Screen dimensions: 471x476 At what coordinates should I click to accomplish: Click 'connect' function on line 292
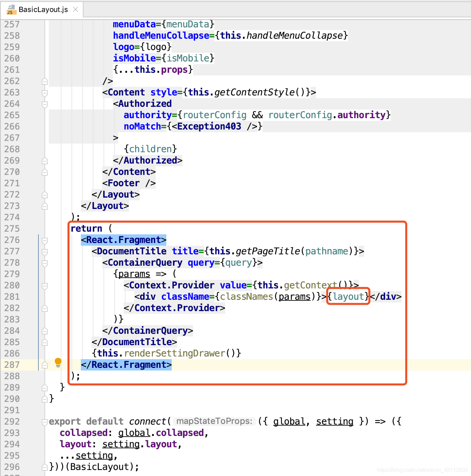point(148,421)
